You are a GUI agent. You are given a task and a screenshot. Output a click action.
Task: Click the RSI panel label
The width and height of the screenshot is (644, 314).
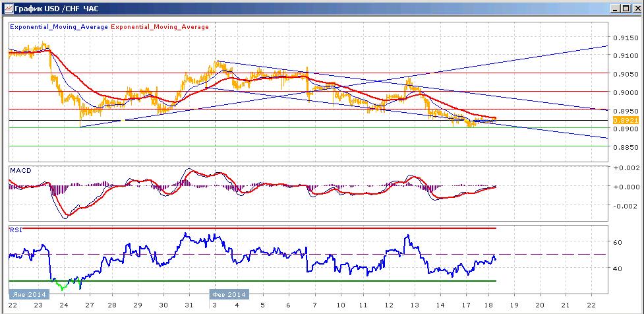(16, 230)
